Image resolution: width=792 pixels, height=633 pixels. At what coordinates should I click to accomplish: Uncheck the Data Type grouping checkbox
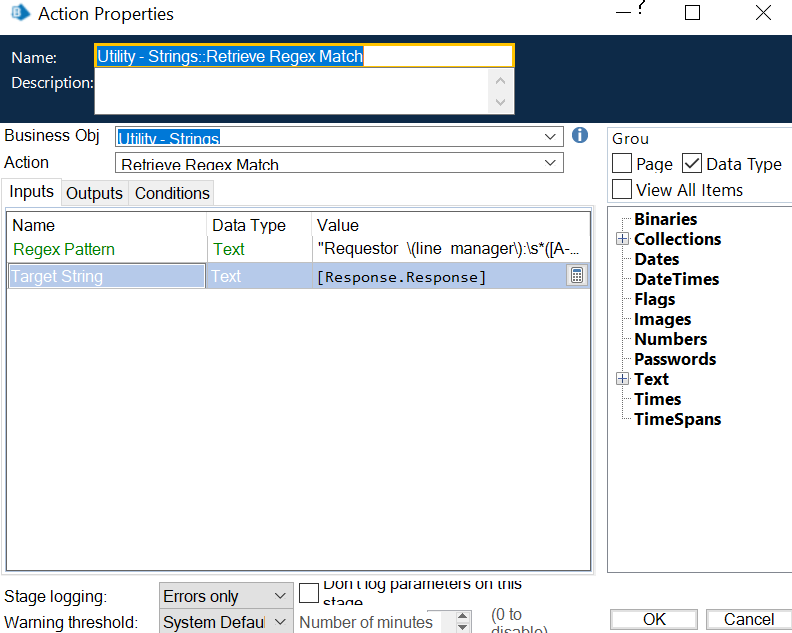(692, 164)
